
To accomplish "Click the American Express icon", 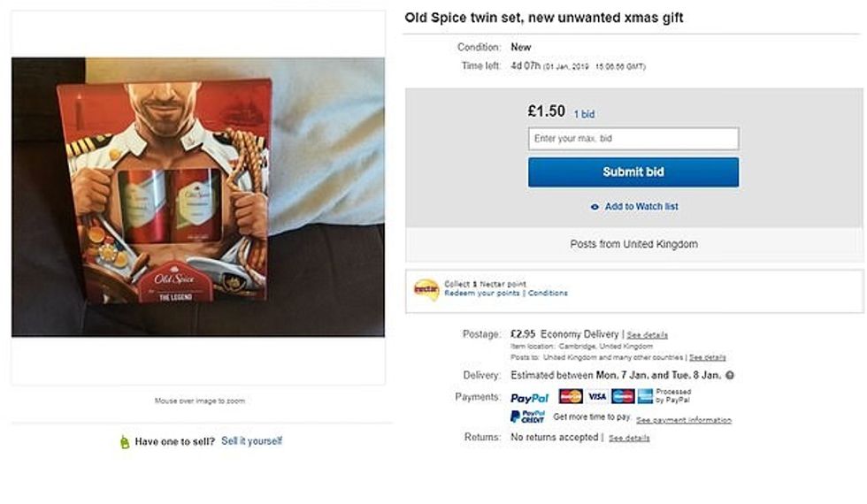I will (x=645, y=396).
